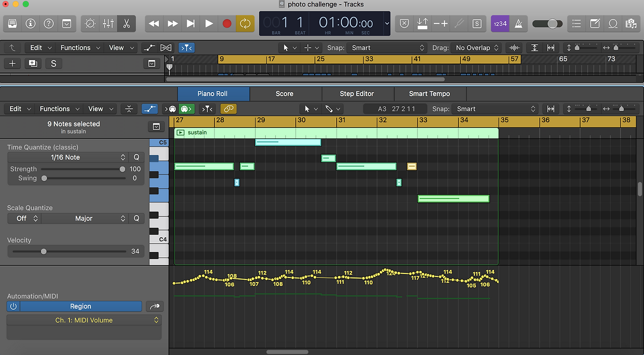Start playback with Play button

[x=209, y=23]
